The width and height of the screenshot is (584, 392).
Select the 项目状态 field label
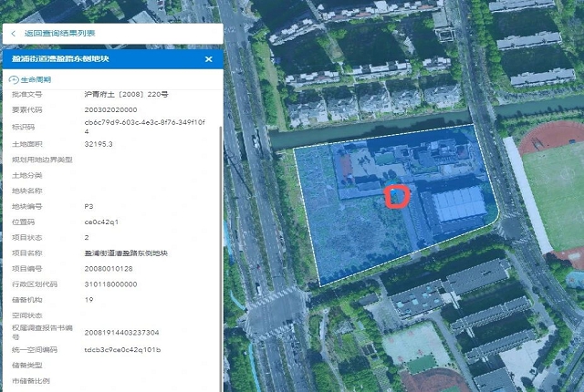[26, 237]
